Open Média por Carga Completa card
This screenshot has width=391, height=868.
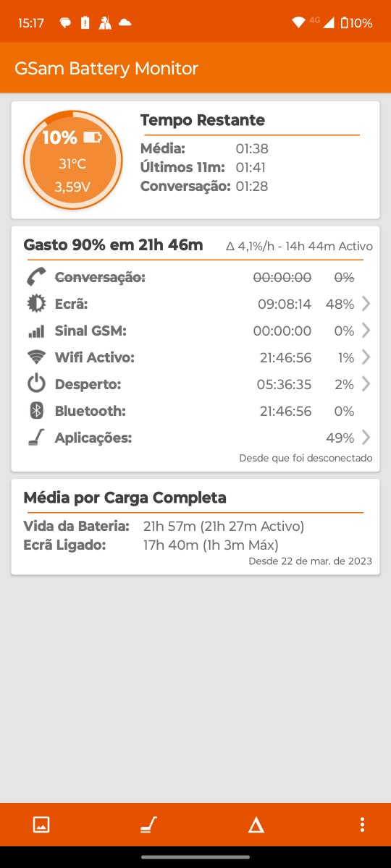click(195, 527)
